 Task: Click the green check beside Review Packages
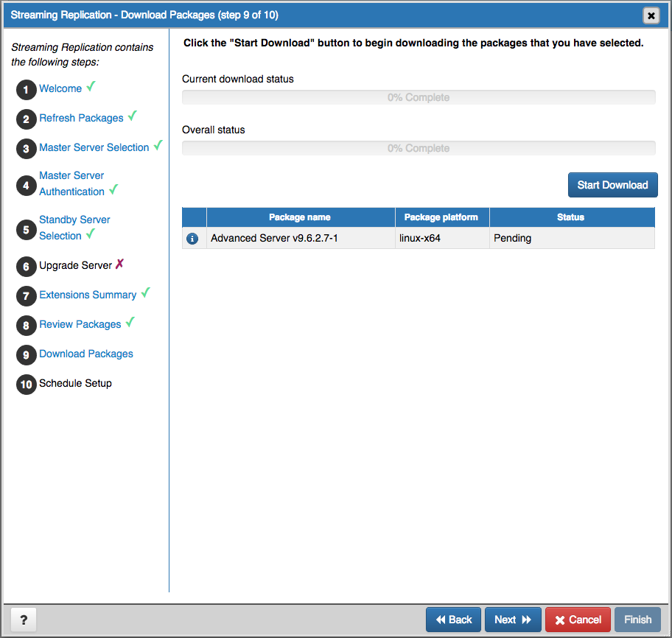coord(130,322)
